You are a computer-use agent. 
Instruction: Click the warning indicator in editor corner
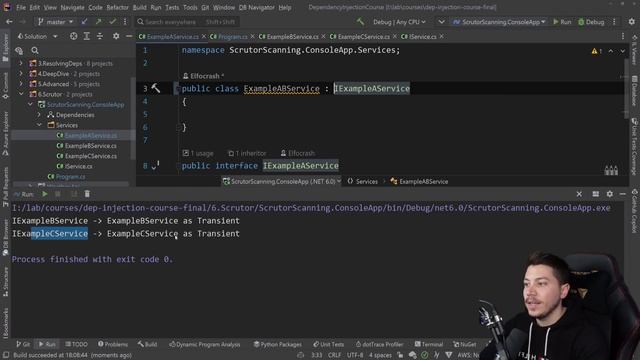(596, 51)
